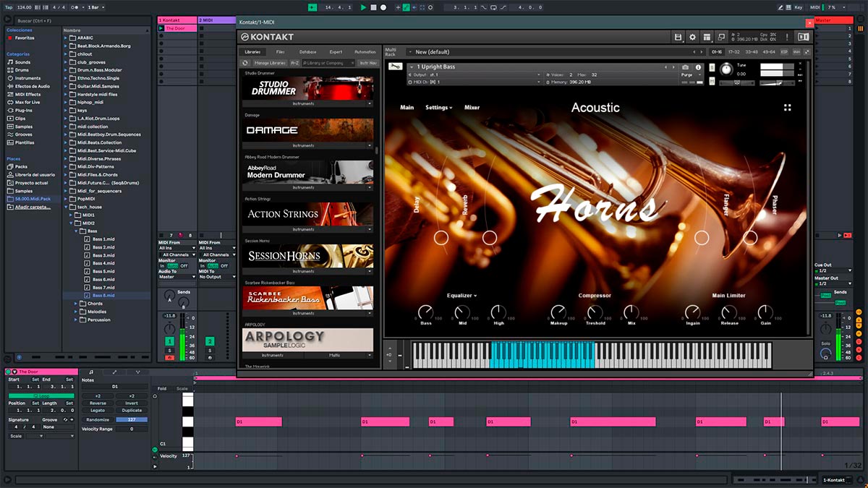
Task: Show the Upright Bass info icon
Action: tap(698, 67)
